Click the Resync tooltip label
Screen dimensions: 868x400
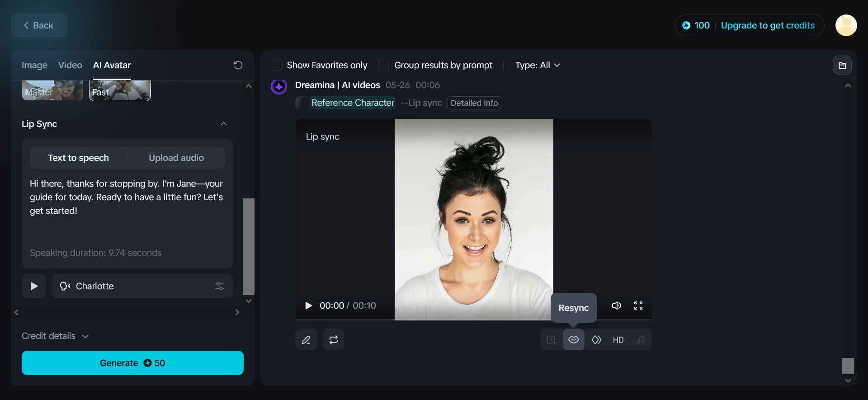(574, 308)
